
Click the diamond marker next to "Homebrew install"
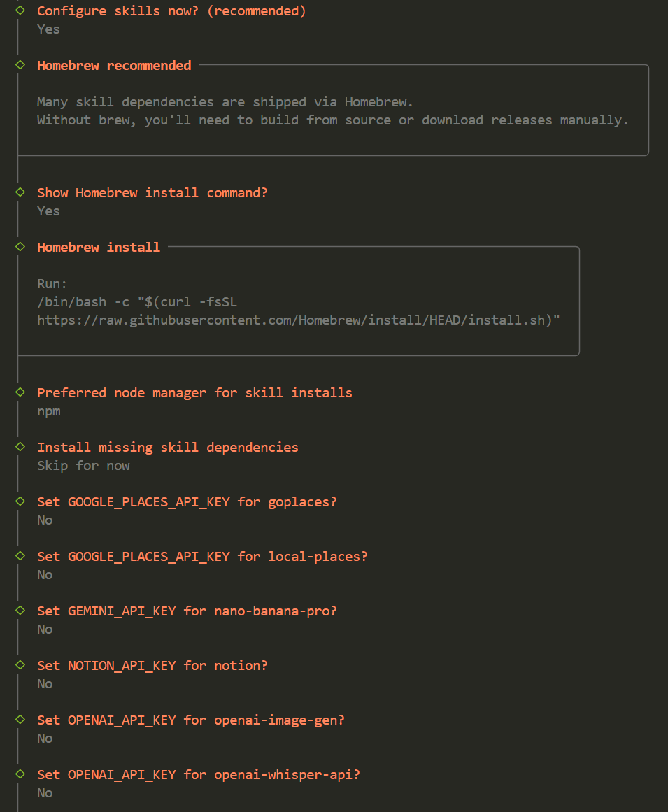pyautogui.click(x=20, y=247)
